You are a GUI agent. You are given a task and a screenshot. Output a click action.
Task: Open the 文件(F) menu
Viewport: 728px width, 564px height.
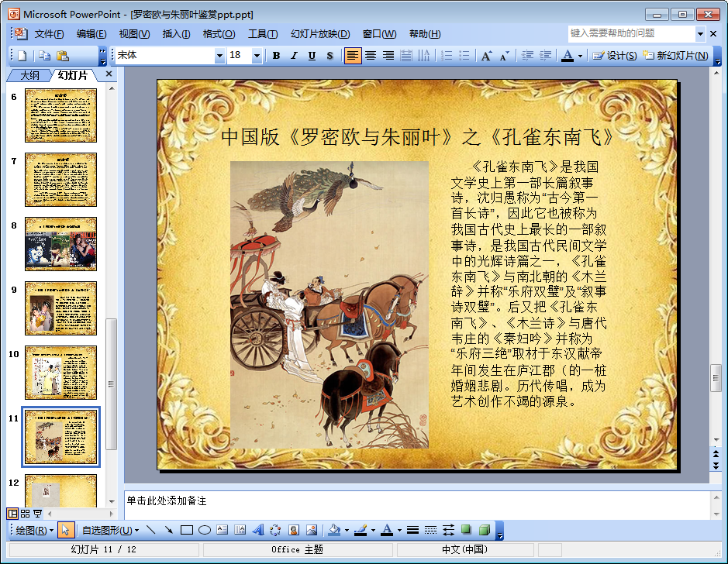(49, 34)
